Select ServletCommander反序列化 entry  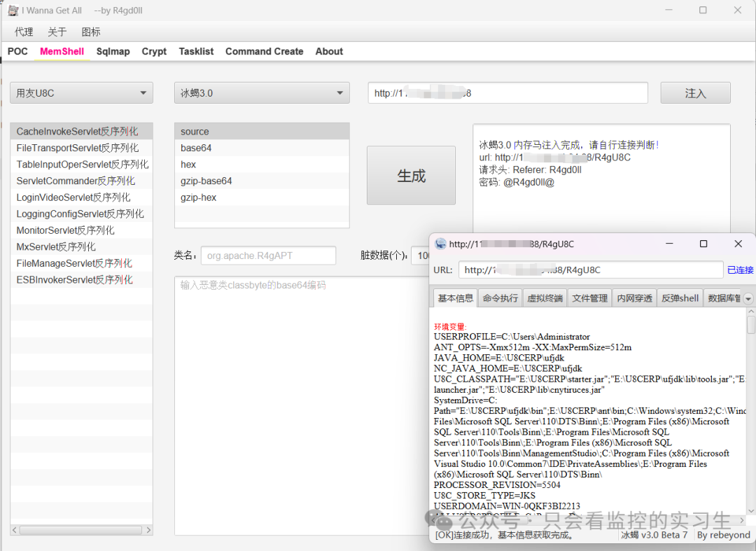[81, 181]
